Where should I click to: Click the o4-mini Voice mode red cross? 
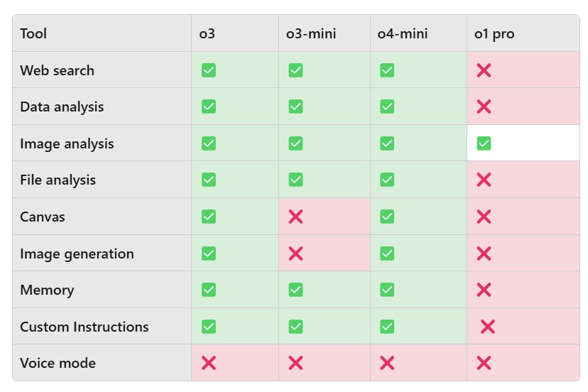387,363
